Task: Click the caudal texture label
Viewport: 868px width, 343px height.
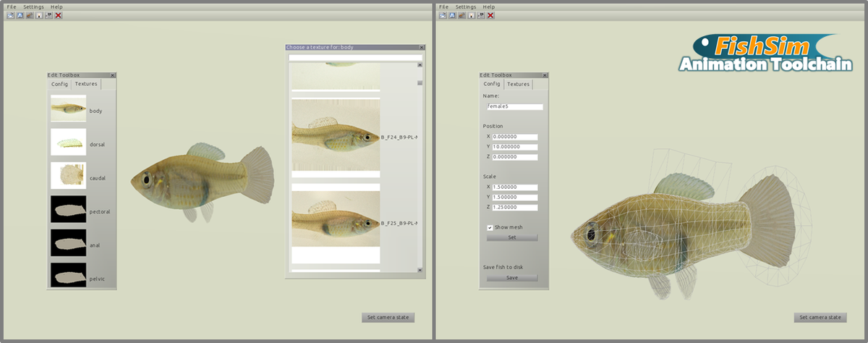Action: click(x=98, y=178)
